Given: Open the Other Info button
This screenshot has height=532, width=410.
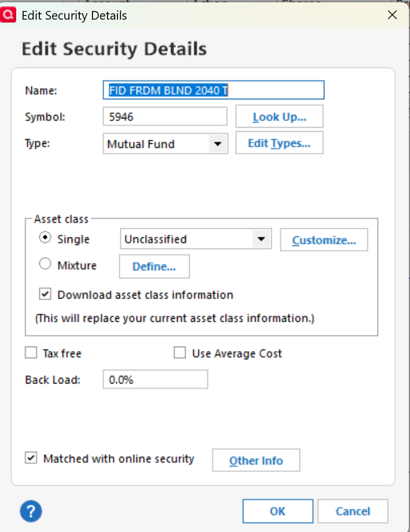Looking at the screenshot, I should pos(256,460).
